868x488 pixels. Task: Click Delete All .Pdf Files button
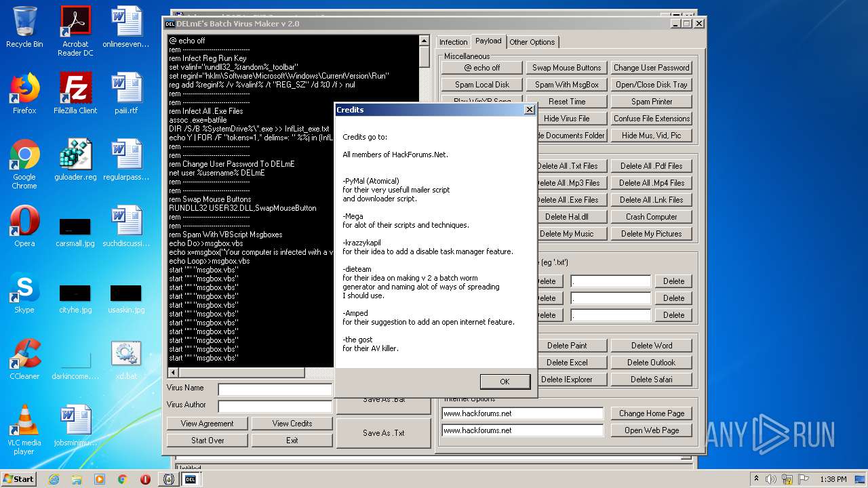[652, 166]
